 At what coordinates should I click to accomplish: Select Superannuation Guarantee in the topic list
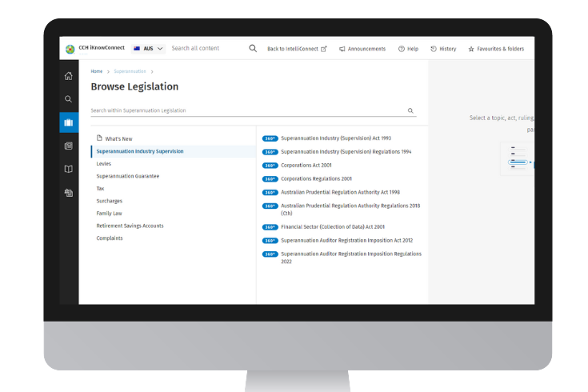tap(128, 176)
